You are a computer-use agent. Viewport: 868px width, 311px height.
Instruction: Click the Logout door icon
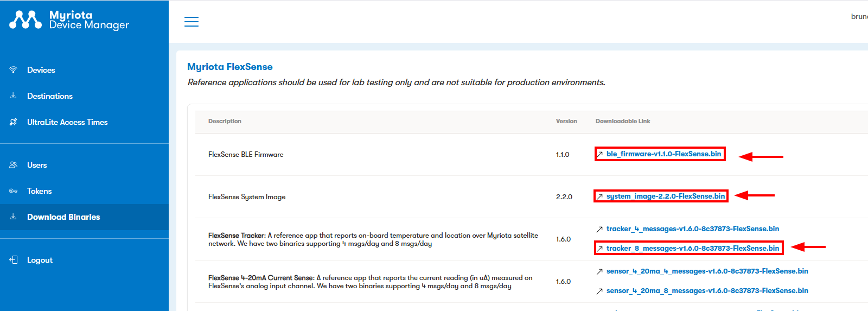coord(14,259)
